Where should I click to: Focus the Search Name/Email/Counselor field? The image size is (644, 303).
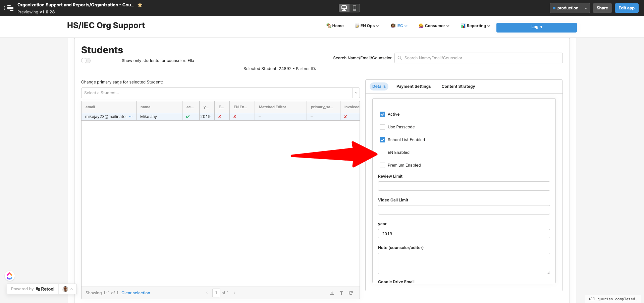click(x=479, y=58)
